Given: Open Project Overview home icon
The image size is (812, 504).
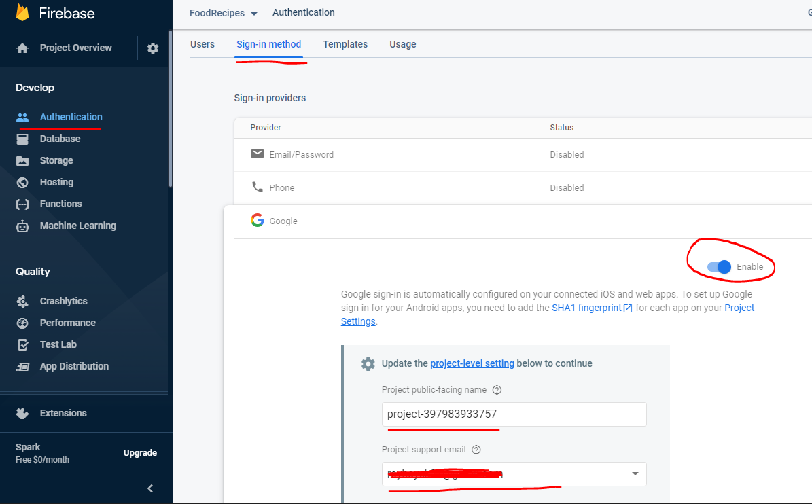Looking at the screenshot, I should [x=22, y=48].
